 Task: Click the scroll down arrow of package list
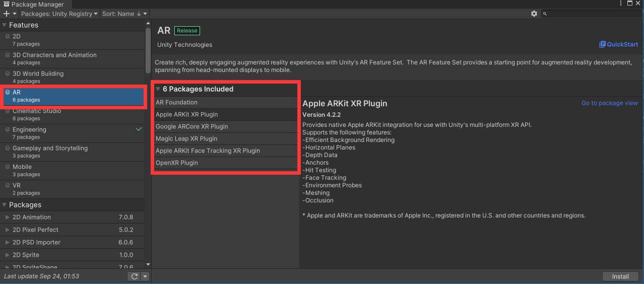148,264
